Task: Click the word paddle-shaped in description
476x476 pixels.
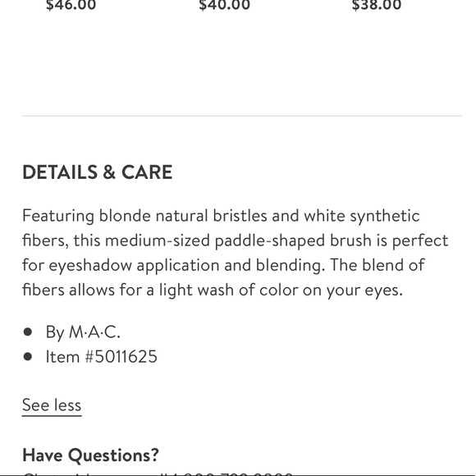Action: (270, 241)
